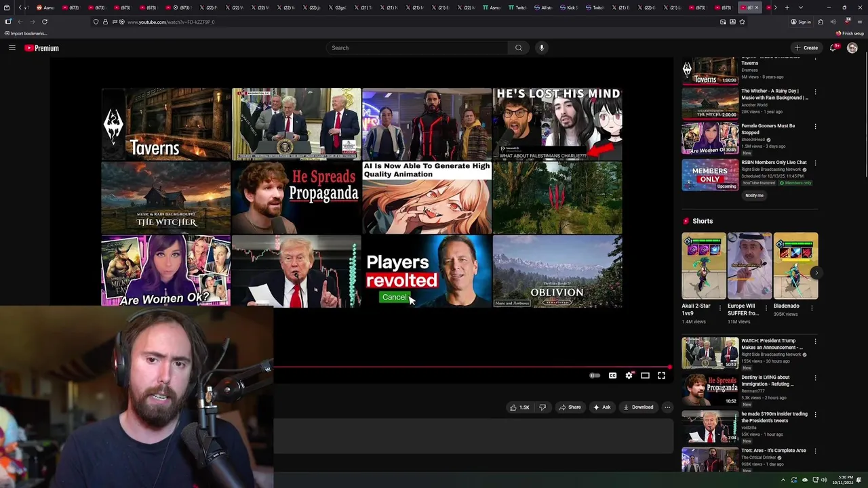Click the Create button
The height and width of the screenshot is (488, 868).
point(806,47)
